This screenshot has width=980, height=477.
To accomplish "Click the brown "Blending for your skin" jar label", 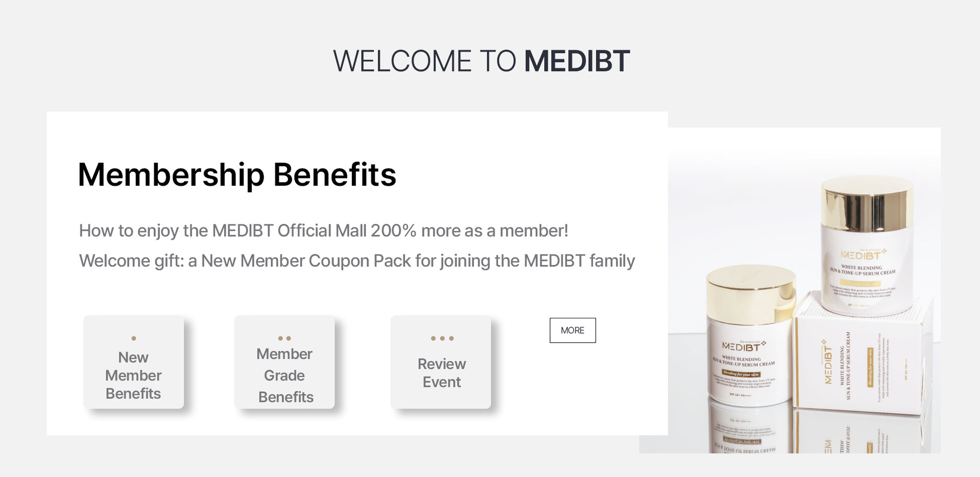I will pyautogui.click(x=741, y=374).
